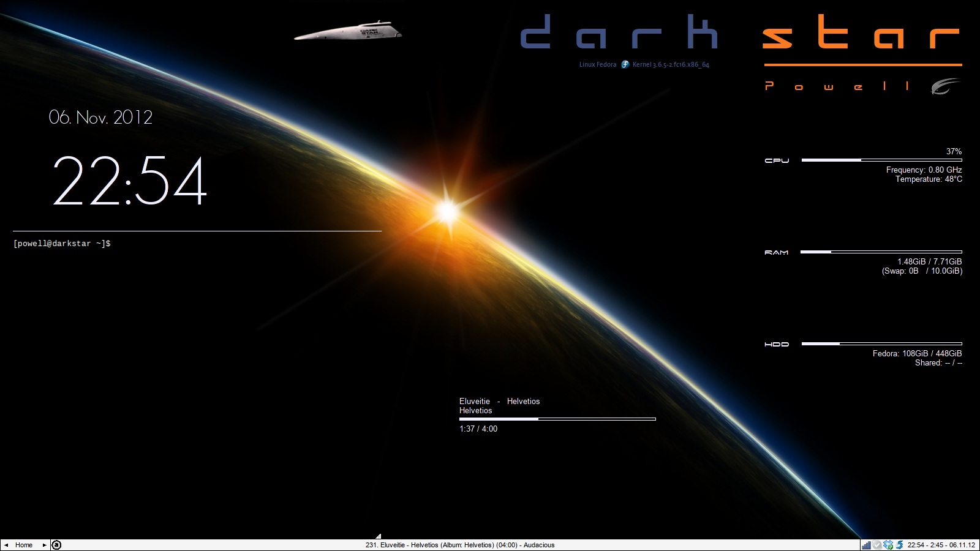The height and width of the screenshot is (551, 980).
Task: Click the Linux Fedora label
Action: [x=598, y=64]
